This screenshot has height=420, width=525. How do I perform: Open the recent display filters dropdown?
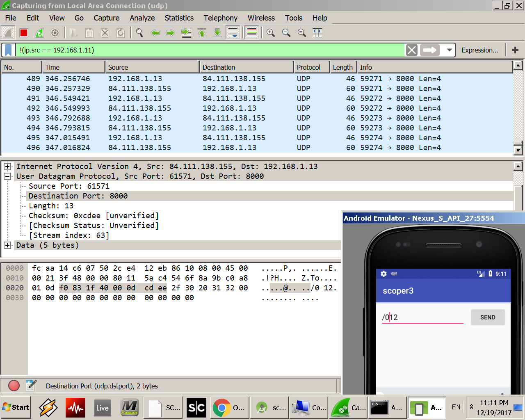click(450, 50)
